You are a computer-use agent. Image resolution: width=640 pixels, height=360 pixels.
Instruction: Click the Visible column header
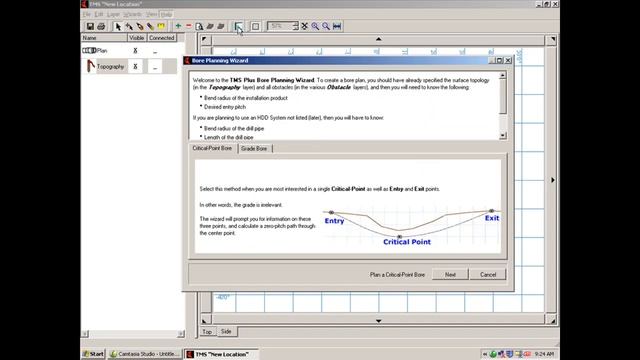click(137, 38)
